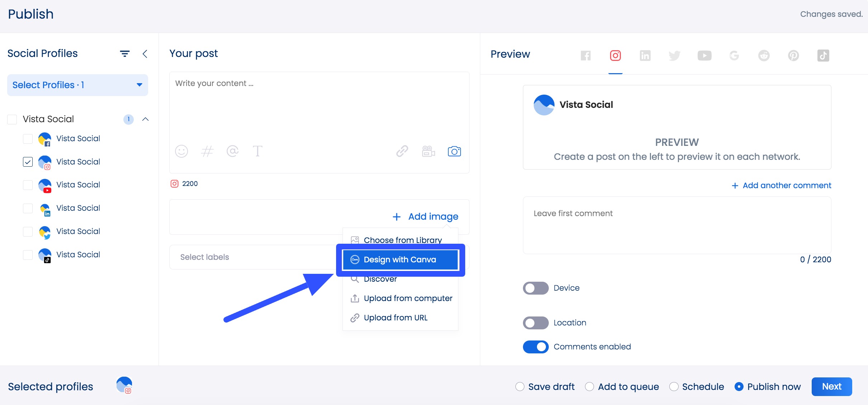
Task: Click the attach link icon
Action: (x=402, y=151)
